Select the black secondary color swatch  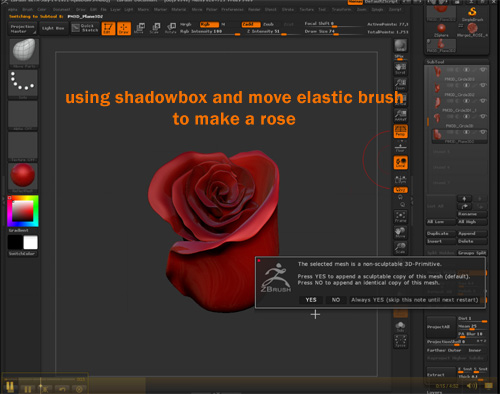tap(15, 242)
